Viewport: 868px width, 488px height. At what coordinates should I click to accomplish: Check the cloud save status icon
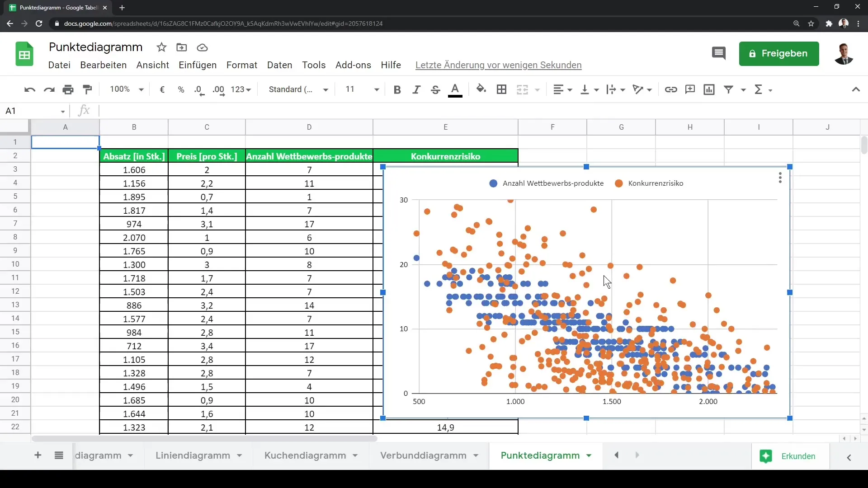[202, 47]
